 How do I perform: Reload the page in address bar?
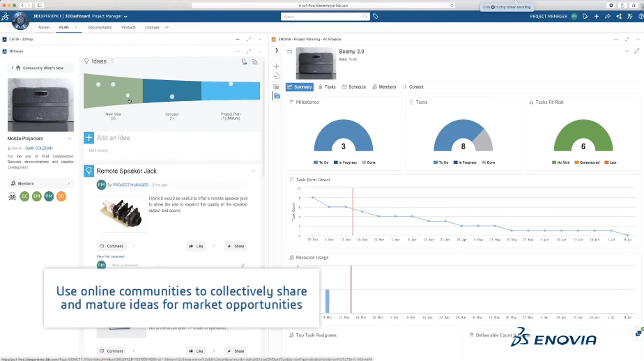point(452,6)
